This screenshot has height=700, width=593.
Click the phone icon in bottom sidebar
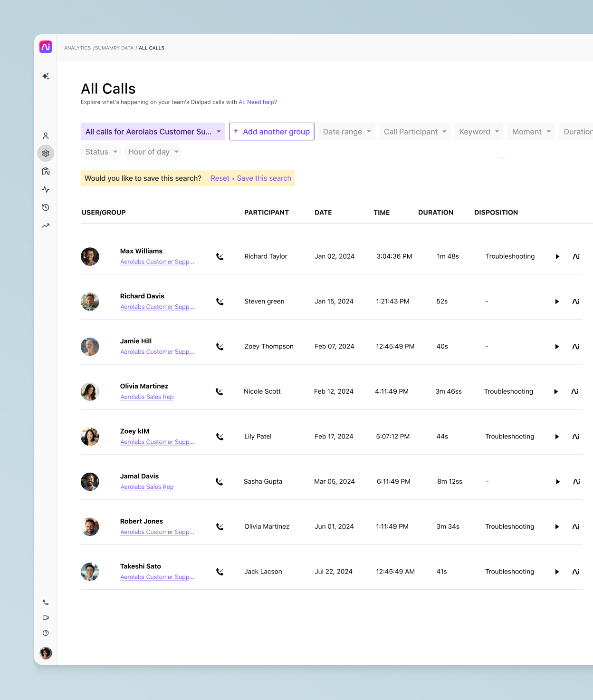pos(46,603)
